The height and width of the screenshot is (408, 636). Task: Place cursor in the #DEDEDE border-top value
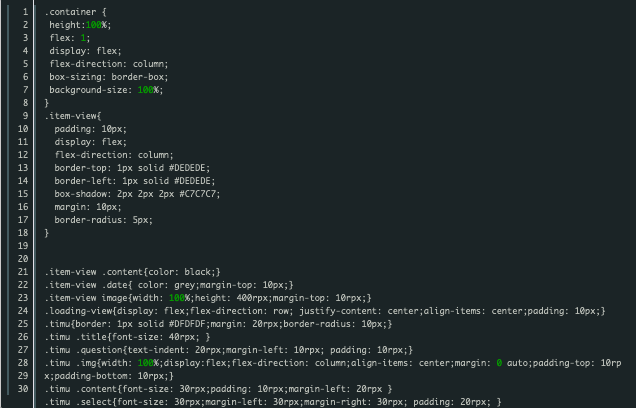(x=189, y=168)
